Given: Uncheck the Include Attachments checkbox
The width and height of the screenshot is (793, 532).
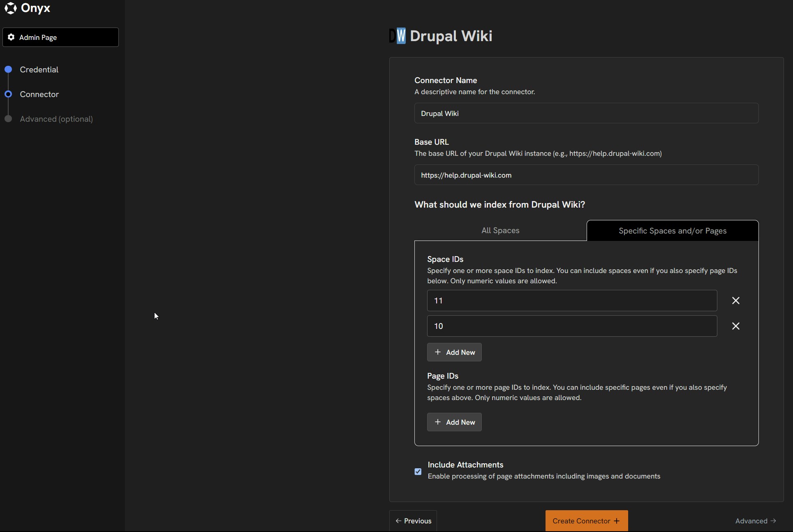Looking at the screenshot, I should pyautogui.click(x=418, y=472).
